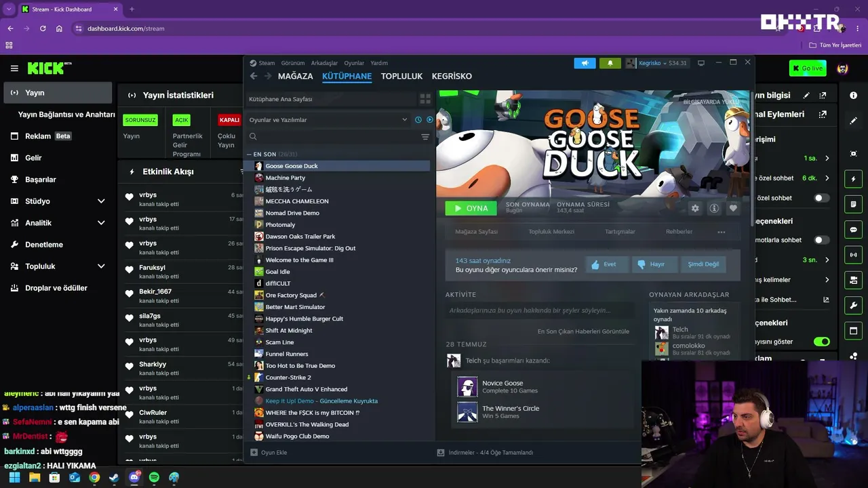Image resolution: width=868 pixels, height=488 pixels.
Task: Open the 1 sa. chat setting chevron
Action: (x=827, y=159)
